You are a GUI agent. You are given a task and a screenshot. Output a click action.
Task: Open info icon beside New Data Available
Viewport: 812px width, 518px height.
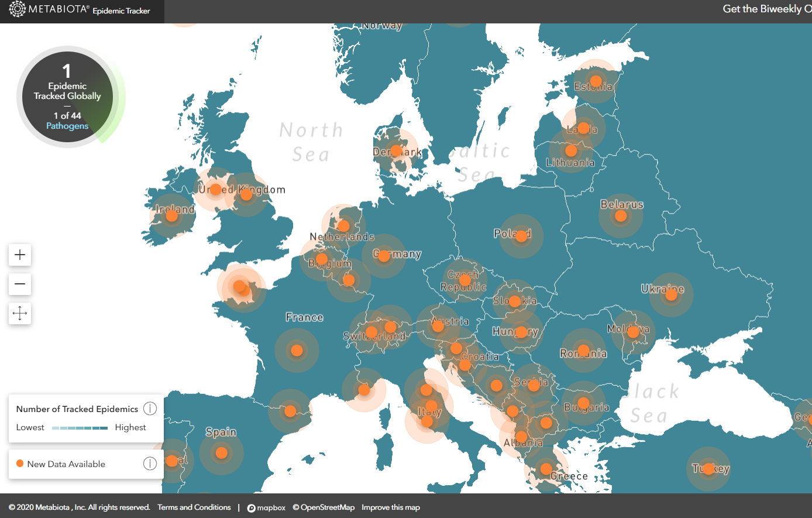point(150,464)
